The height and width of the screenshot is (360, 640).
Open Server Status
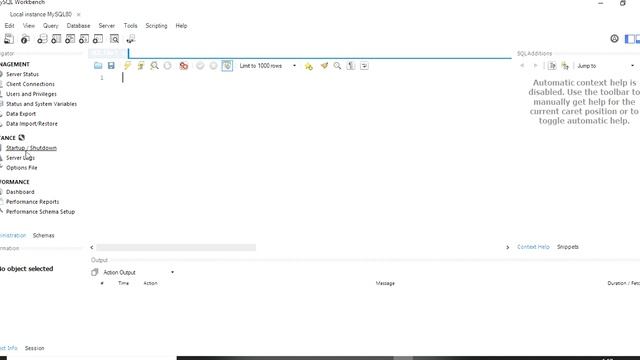[22, 74]
